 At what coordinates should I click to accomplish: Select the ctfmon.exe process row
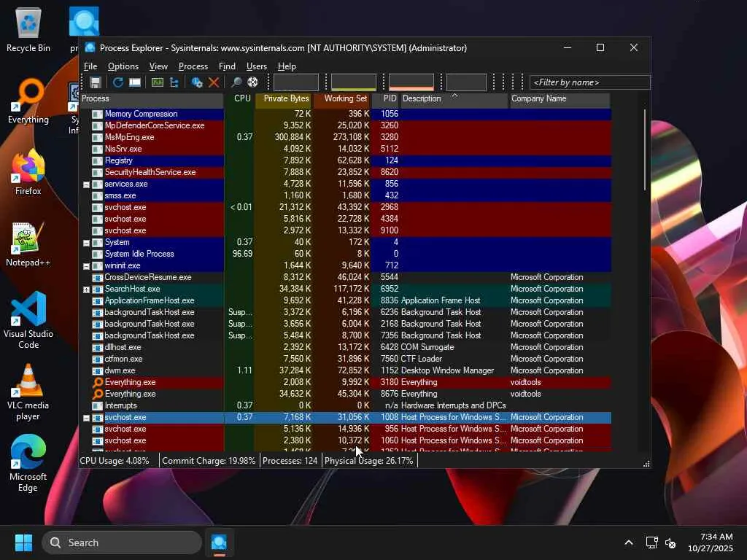tap(345, 359)
